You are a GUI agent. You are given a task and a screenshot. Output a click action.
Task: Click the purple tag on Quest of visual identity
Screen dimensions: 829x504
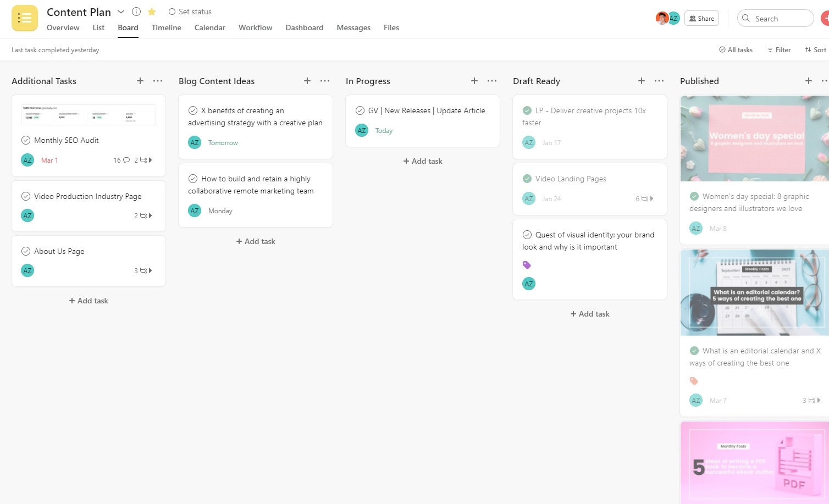click(527, 265)
